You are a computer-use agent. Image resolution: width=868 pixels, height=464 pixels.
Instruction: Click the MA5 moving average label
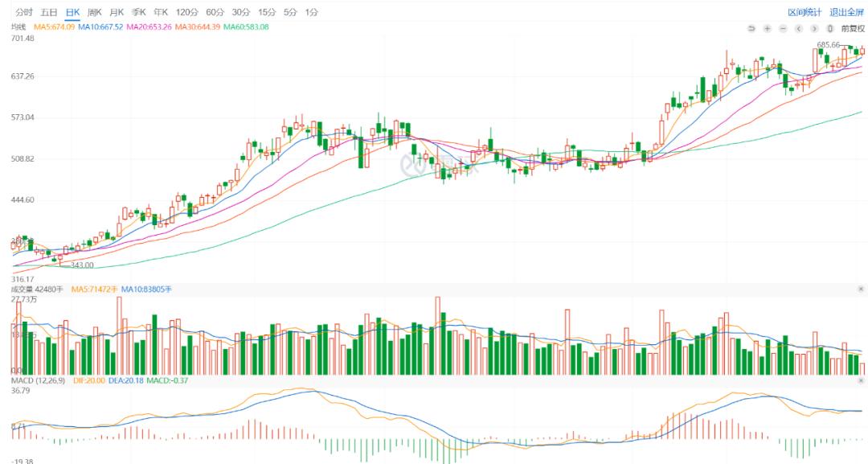pos(54,27)
